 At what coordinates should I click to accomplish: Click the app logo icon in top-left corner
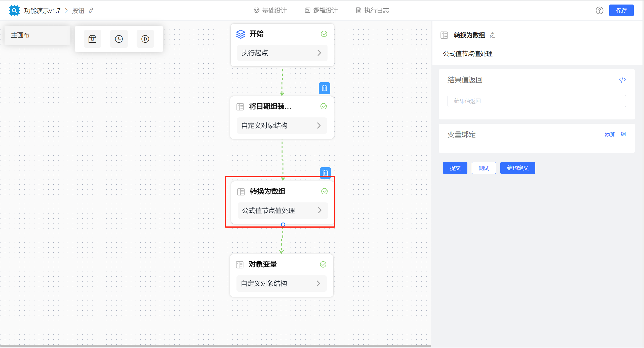14,10
